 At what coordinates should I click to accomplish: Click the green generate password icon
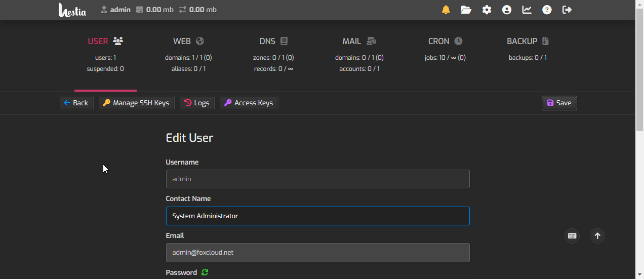[205, 272]
